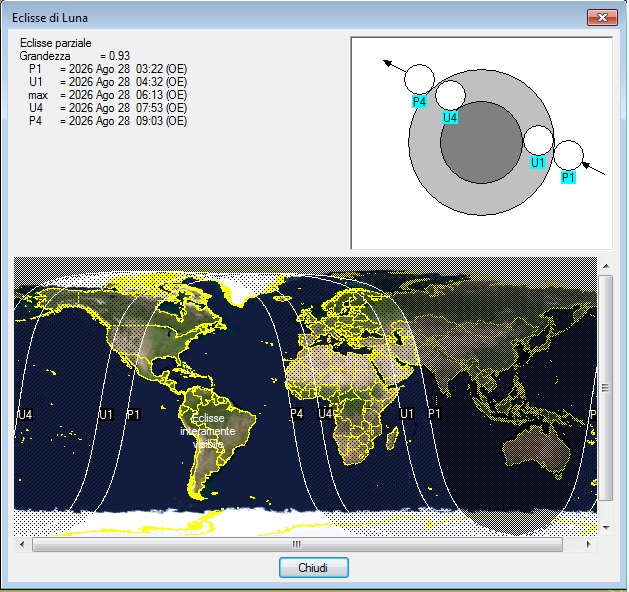This screenshot has width=629, height=592.
Task: Click the vertical scrollbar thumb beside the map
Action: click(x=605, y=387)
